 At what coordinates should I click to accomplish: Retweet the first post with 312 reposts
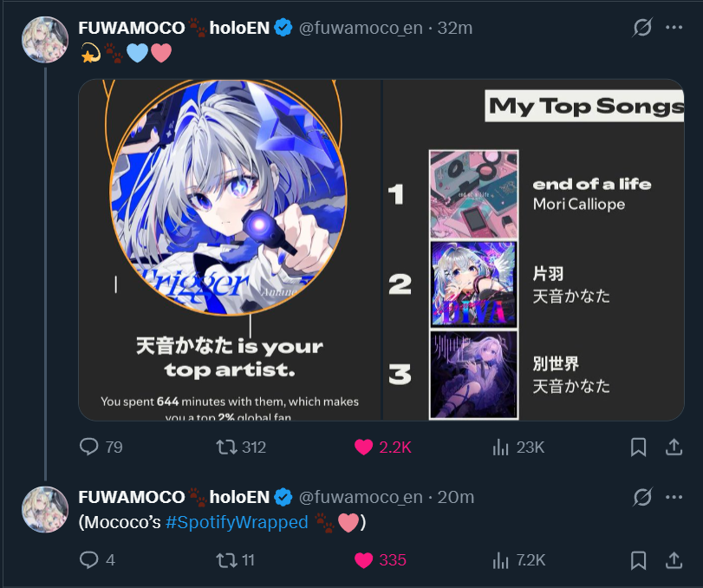(x=227, y=448)
